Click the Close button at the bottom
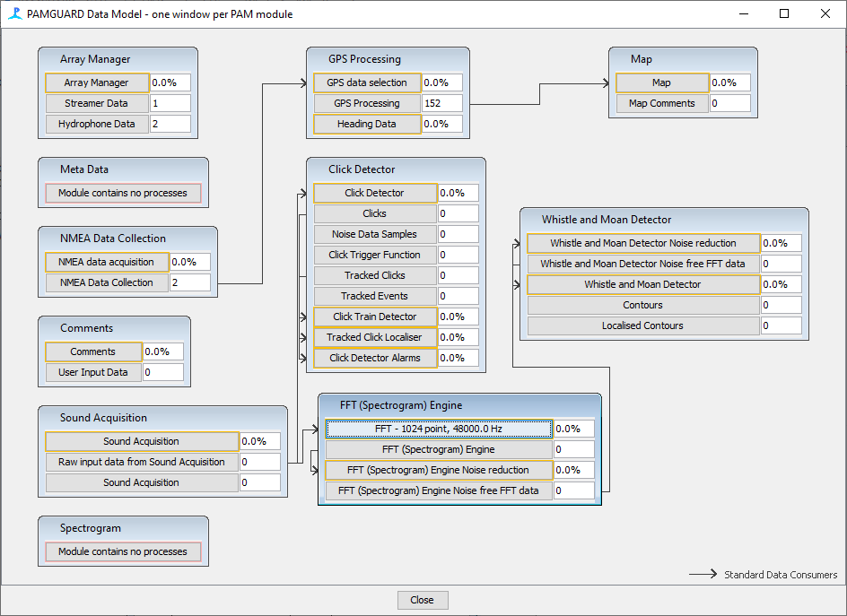 (423, 600)
